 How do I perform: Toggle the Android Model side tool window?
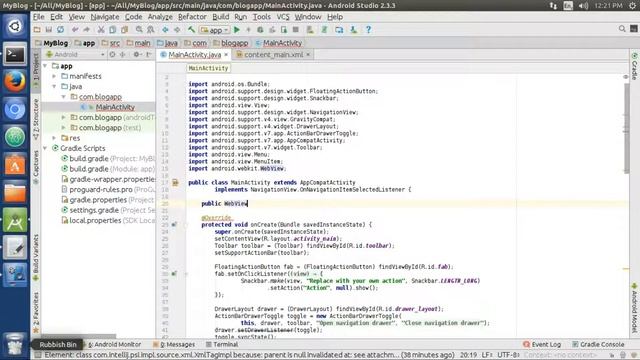tap(634, 307)
